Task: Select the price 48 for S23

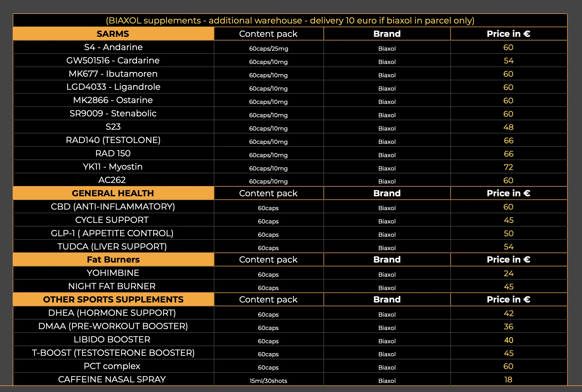Action: [x=509, y=127]
